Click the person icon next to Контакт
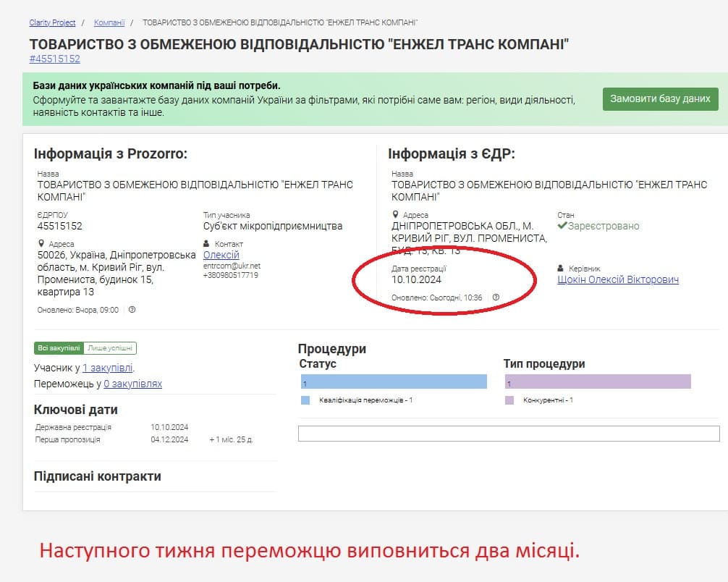This screenshot has width=728, height=582. (x=207, y=244)
